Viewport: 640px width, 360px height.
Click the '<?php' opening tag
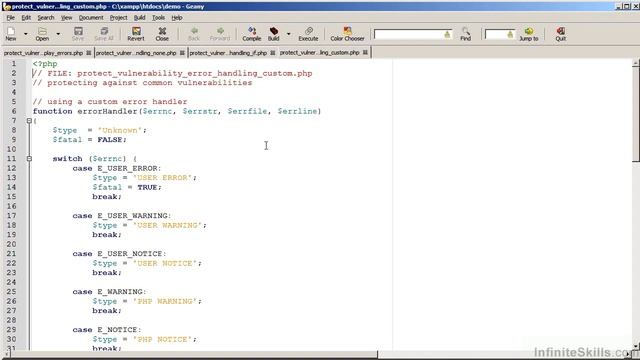45,64
